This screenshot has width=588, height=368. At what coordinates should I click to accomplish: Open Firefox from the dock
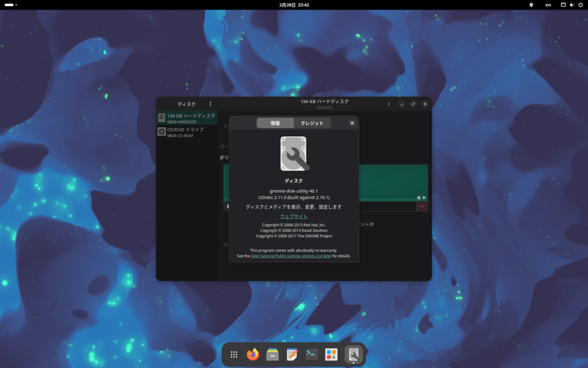pyautogui.click(x=253, y=355)
